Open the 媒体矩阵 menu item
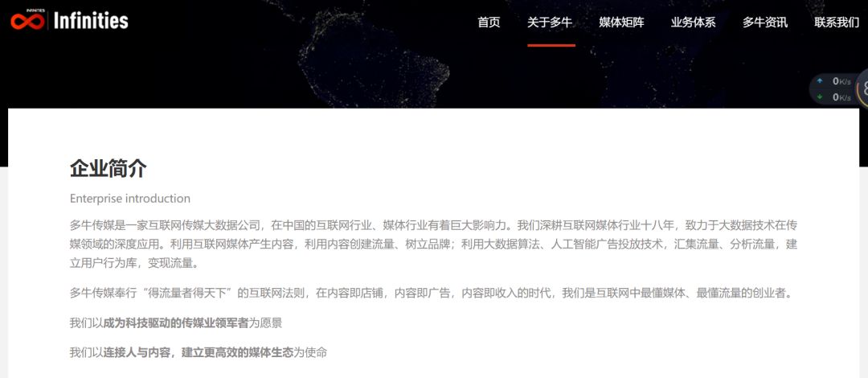This screenshot has width=868, height=378. click(621, 23)
